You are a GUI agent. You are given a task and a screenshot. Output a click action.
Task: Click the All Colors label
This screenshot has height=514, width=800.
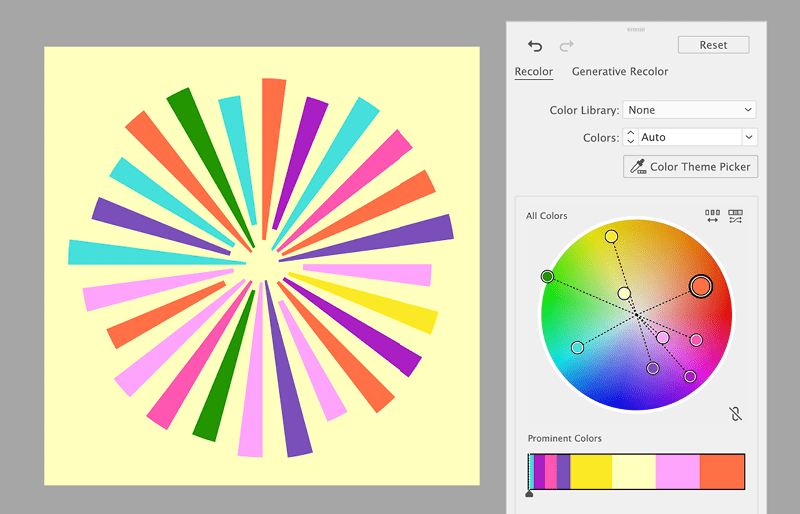click(x=546, y=216)
